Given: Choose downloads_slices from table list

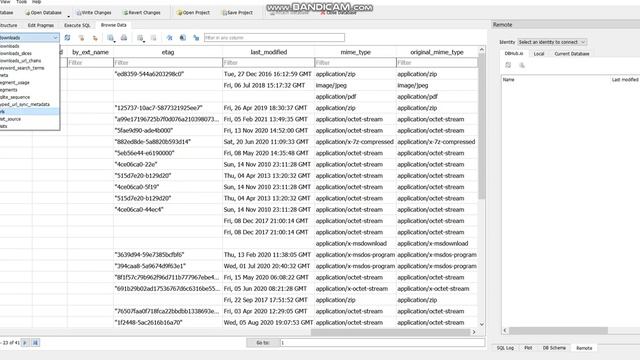Looking at the screenshot, I should point(29,53).
